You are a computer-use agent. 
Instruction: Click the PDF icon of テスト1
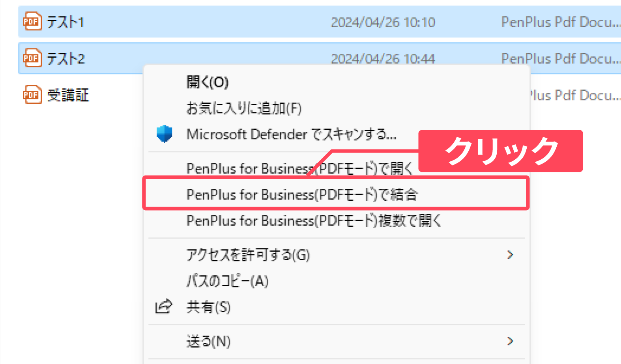coord(32,21)
